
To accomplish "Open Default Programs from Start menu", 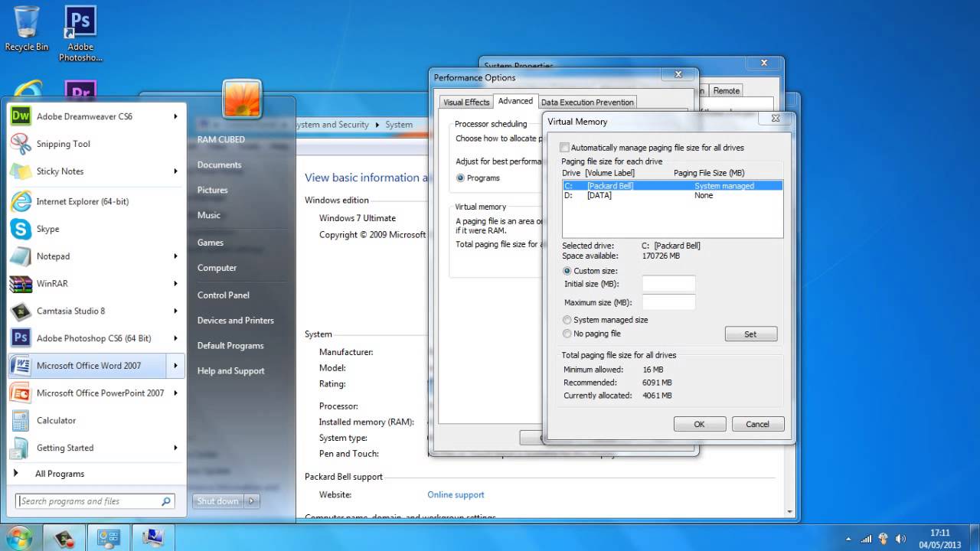I will [230, 345].
